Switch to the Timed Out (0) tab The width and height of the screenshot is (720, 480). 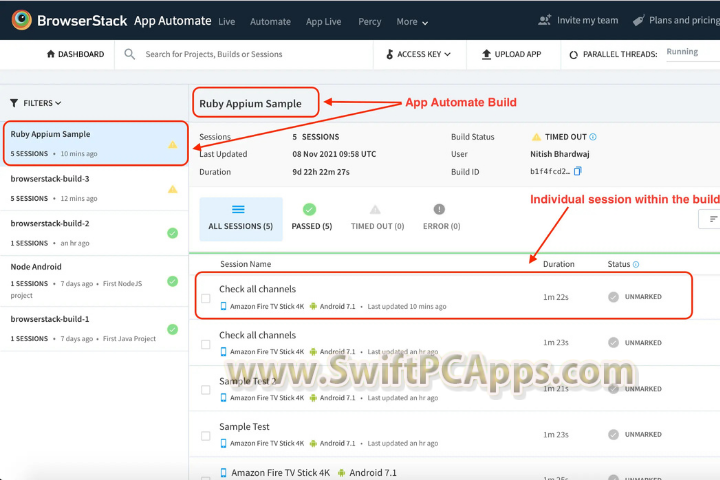point(377,219)
